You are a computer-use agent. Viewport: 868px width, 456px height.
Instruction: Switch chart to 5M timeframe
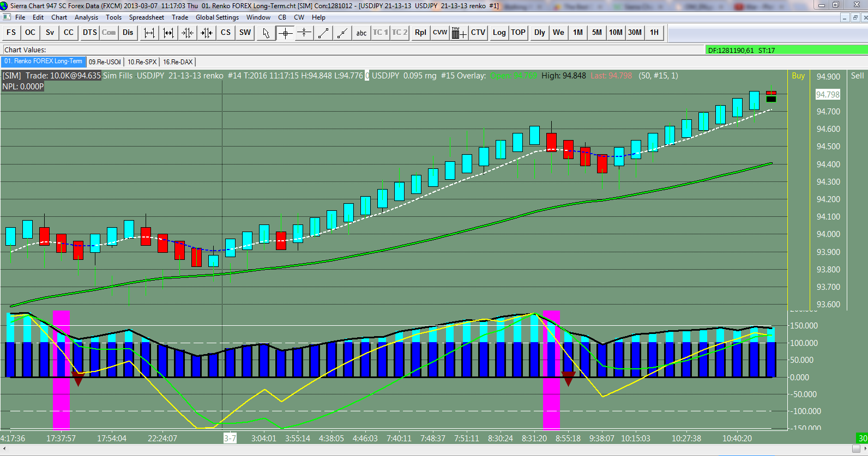pyautogui.click(x=597, y=33)
